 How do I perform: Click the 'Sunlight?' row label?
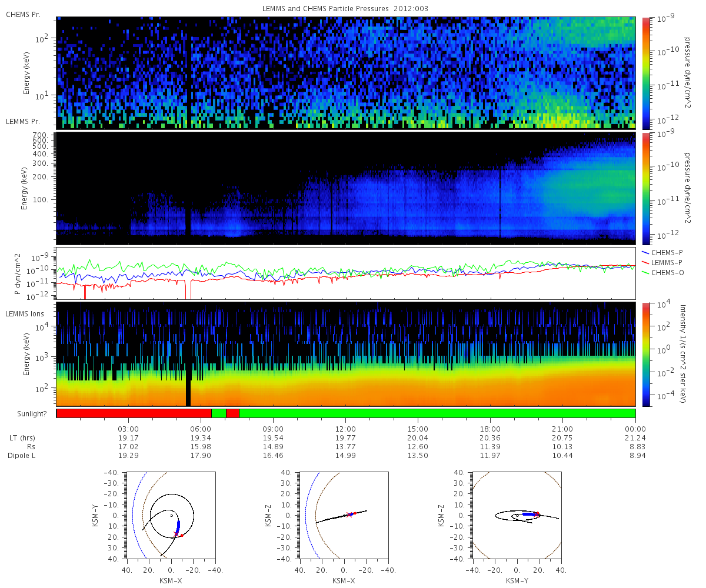(x=31, y=413)
